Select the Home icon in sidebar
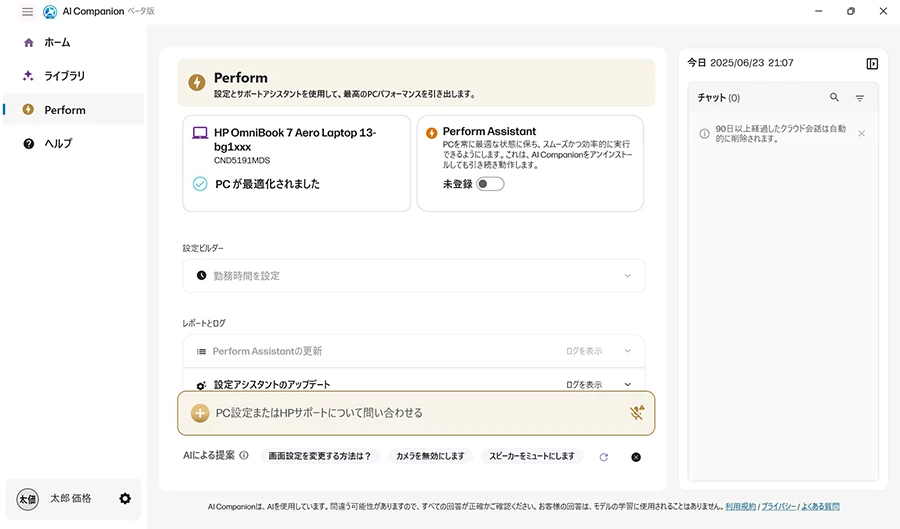The height and width of the screenshot is (529, 900). pyautogui.click(x=29, y=42)
